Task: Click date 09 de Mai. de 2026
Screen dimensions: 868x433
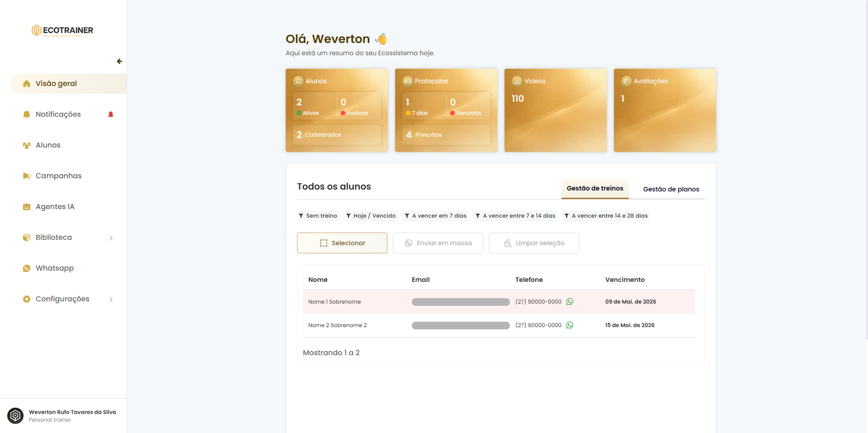Action: [x=631, y=302]
